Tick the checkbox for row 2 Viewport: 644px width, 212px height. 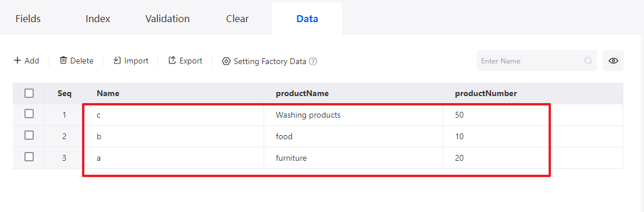coord(29,135)
